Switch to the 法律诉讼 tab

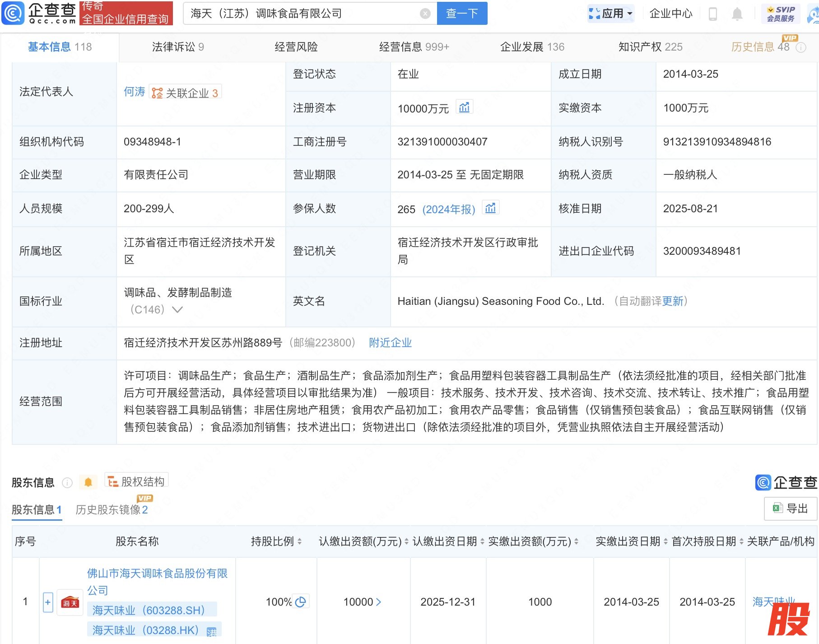point(178,47)
